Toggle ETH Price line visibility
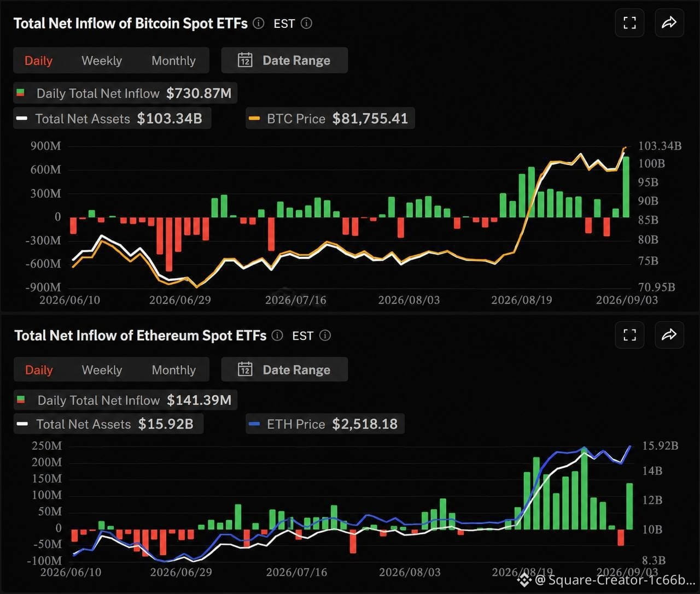Image resolution: width=700 pixels, height=594 pixels. pos(325,424)
